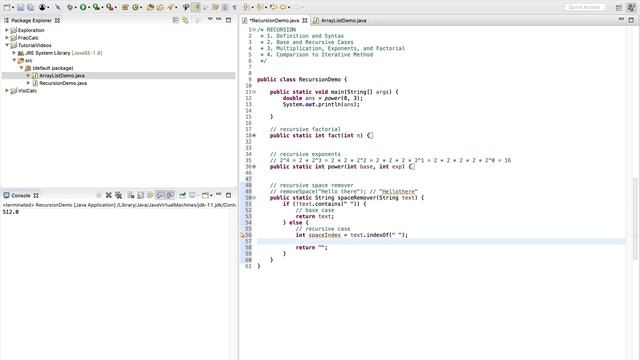Click the Previous Annotation icon
Screen dimensions: 640x360
click(x=259, y=7)
